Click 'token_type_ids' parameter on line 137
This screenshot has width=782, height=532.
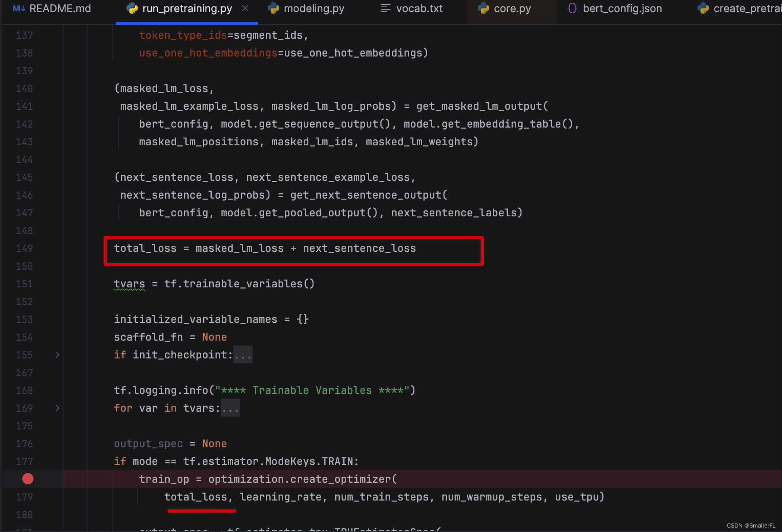(183, 35)
